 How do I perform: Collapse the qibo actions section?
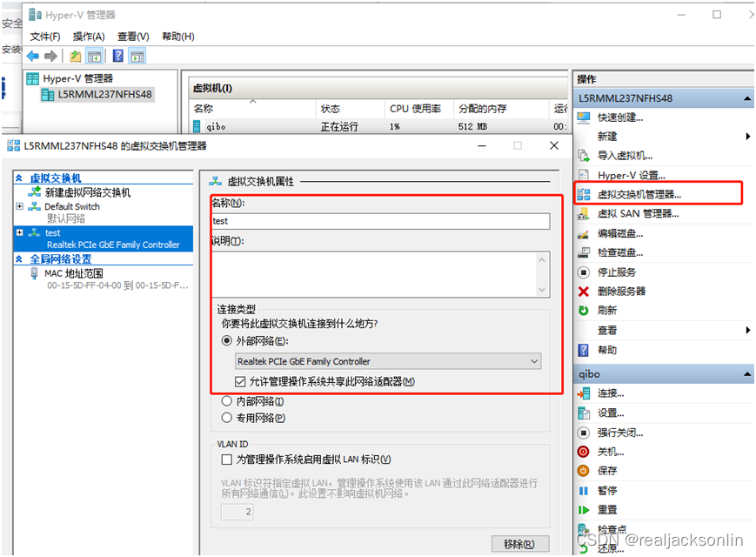point(747,374)
